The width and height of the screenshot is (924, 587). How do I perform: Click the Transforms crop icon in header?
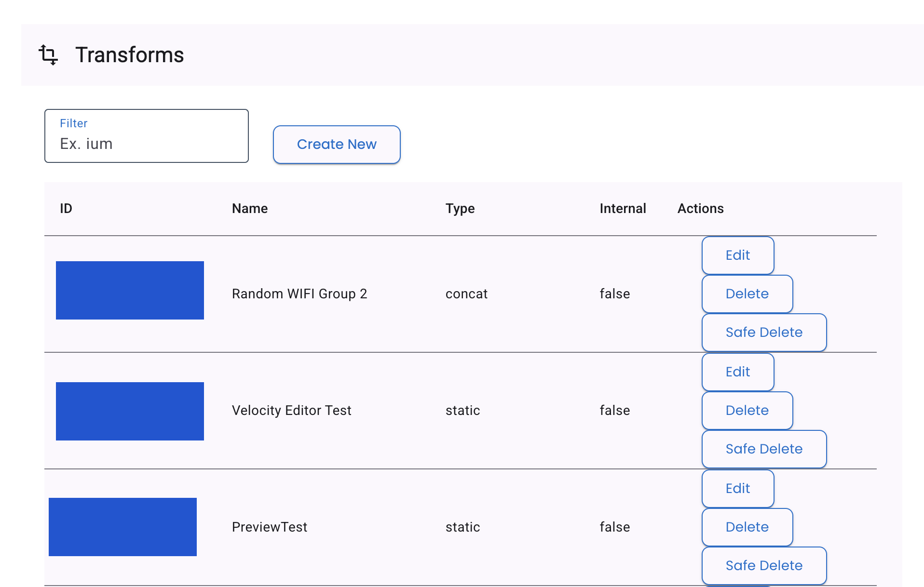(49, 54)
